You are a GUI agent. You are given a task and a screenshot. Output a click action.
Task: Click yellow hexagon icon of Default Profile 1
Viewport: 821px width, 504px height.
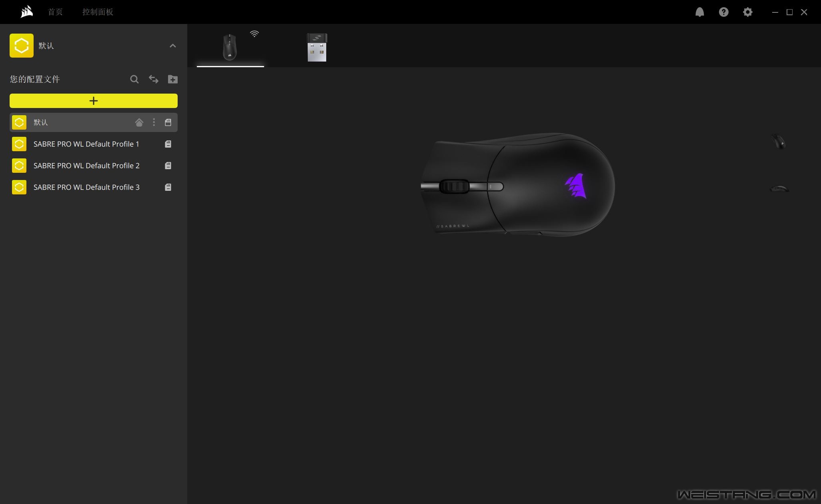click(x=19, y=144)
